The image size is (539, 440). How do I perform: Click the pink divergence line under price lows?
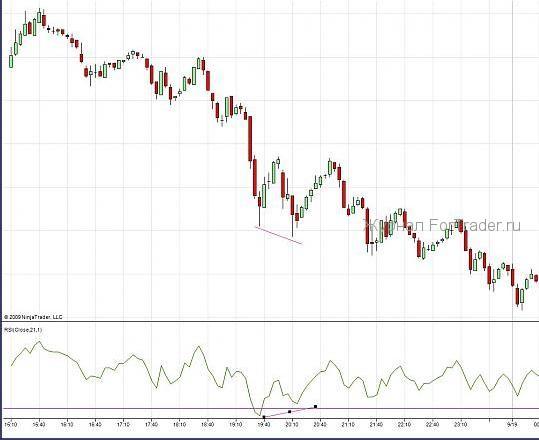279,235
